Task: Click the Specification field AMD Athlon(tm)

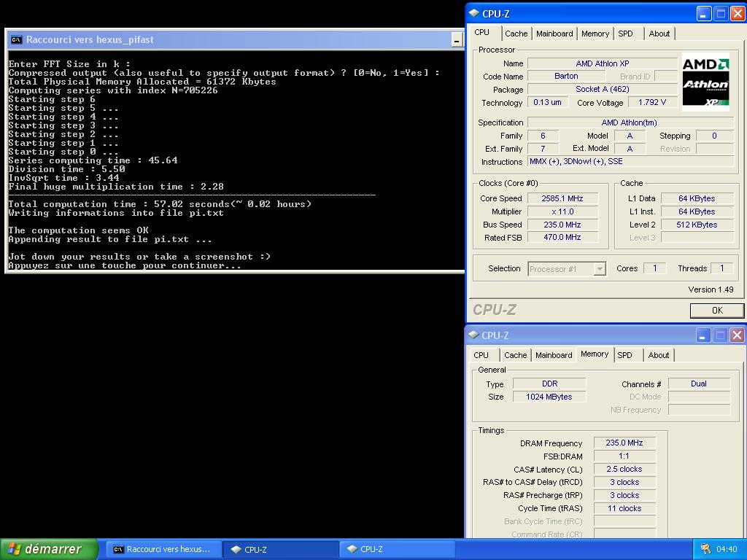Action: pos(630,122)
